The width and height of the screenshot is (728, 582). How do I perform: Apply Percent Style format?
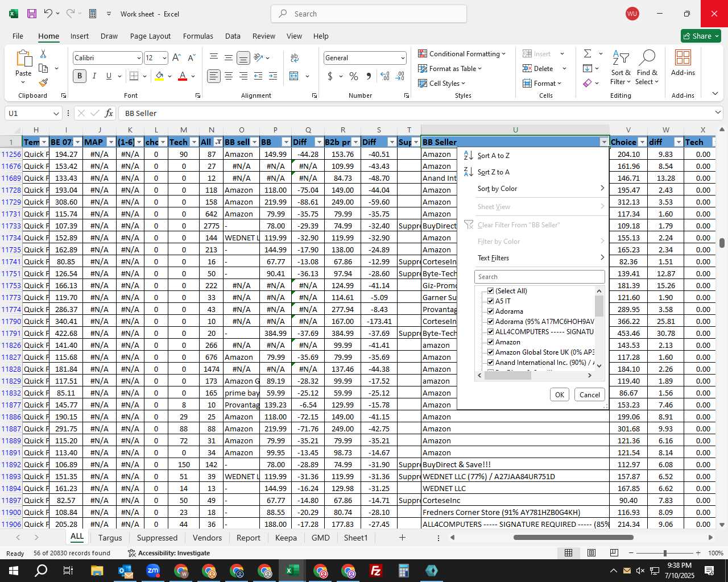point(354,76)
